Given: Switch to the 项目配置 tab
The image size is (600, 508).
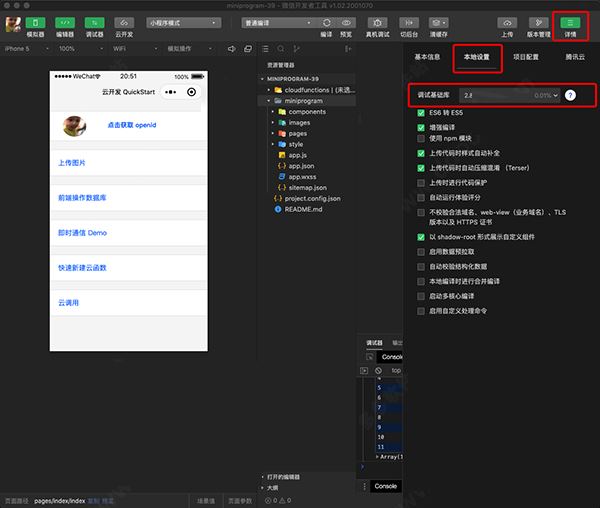Looking at the screenshot, I should click(x=526, y=58).
